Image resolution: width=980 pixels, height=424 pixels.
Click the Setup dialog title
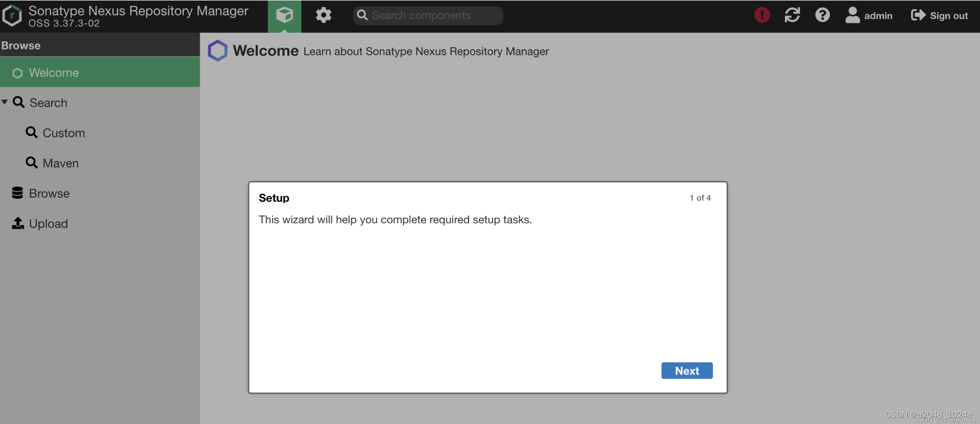274,198
